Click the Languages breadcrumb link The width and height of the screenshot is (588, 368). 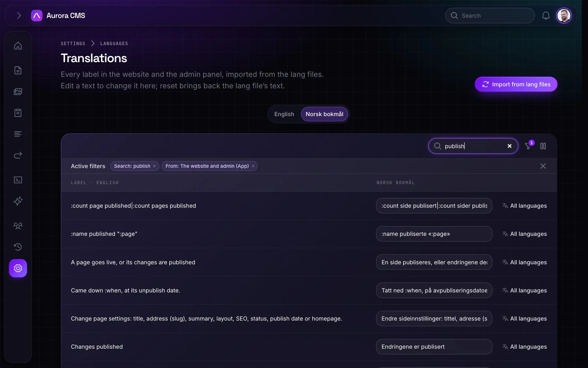click(x=114, y=44)
